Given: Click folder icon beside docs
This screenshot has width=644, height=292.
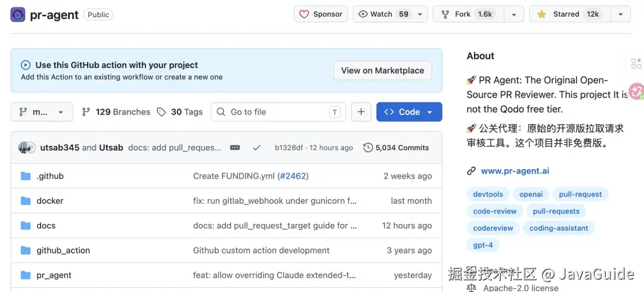Looking at the screenshot, I should pos(26,225).
